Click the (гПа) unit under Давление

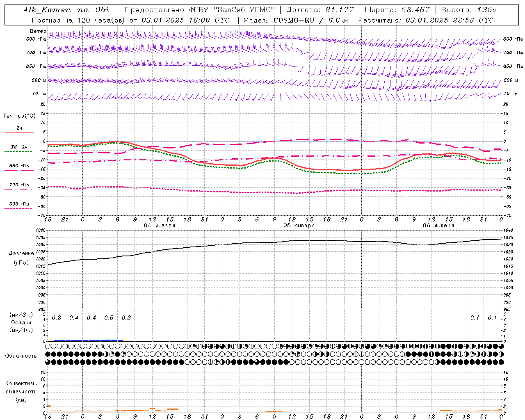point(21,263)
